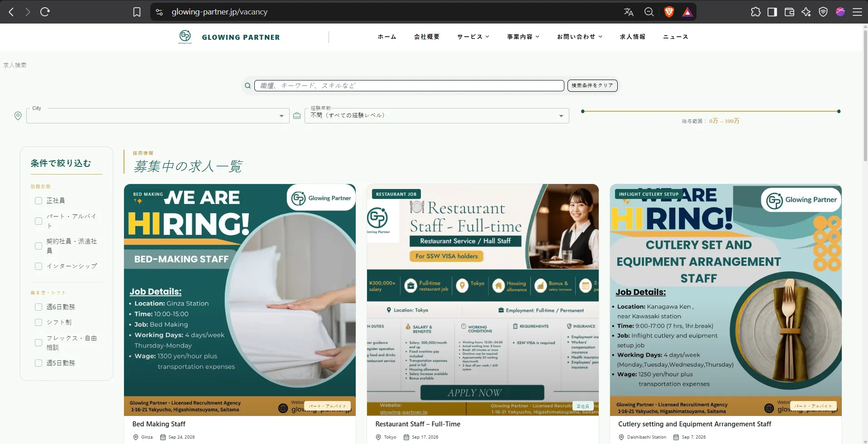Screen dimensions: 868x444
Task: Expand the 事業内容 menu
Action: coord(523,37)
